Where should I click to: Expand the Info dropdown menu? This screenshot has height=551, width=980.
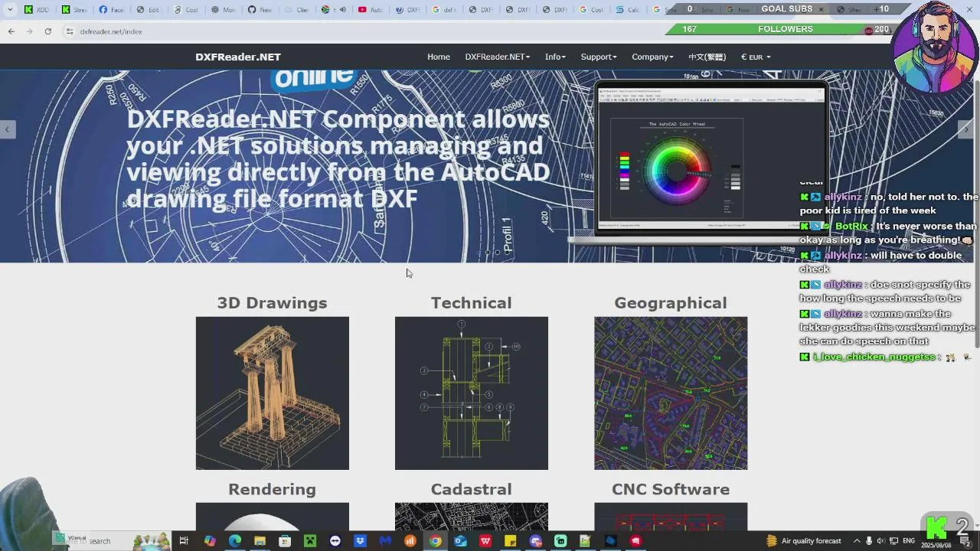click(x=555, y=57)
